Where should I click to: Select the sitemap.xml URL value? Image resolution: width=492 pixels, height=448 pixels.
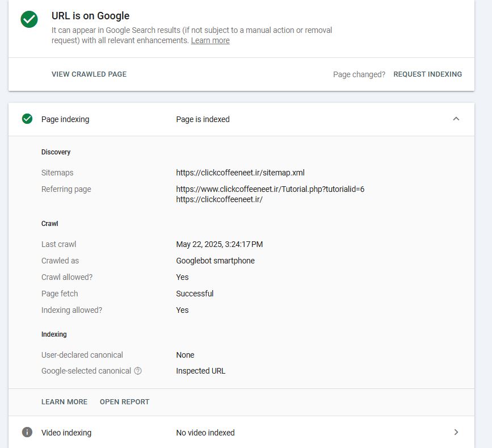[x=241, y=173]
